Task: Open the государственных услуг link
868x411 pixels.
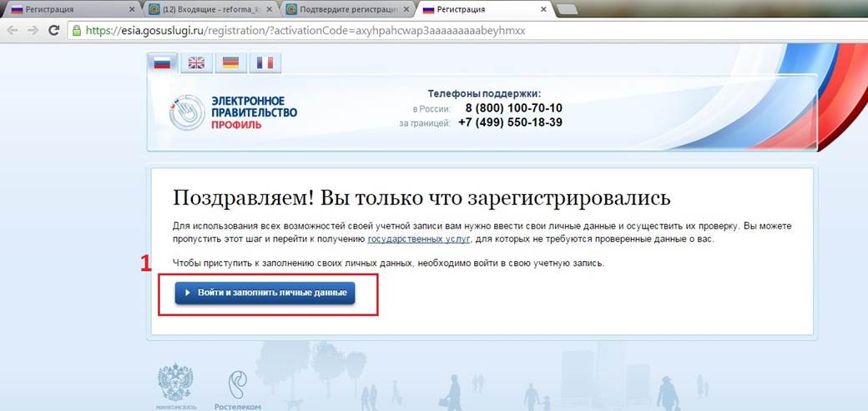Action: tap(419, 239)
